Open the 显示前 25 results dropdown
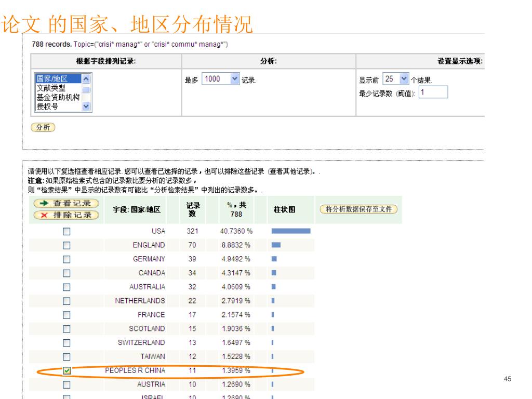Screen dimensions: 532x399 pyautogui.click(x=395, y=79)
